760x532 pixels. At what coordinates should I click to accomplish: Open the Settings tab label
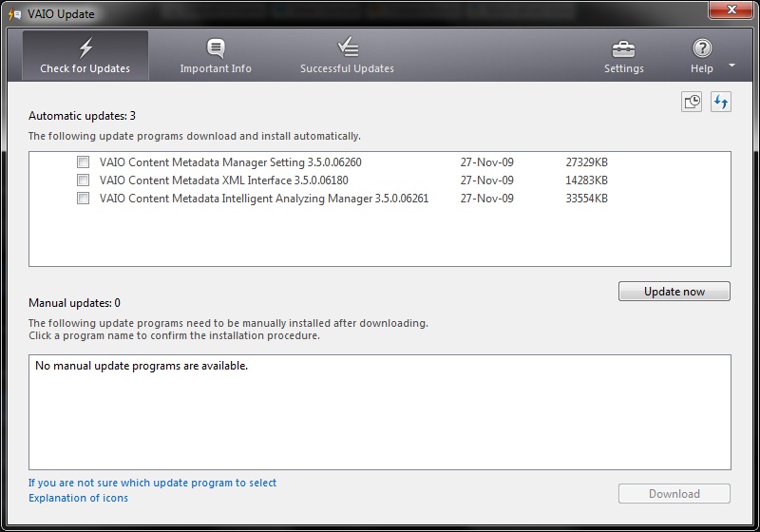click(624, 68)
